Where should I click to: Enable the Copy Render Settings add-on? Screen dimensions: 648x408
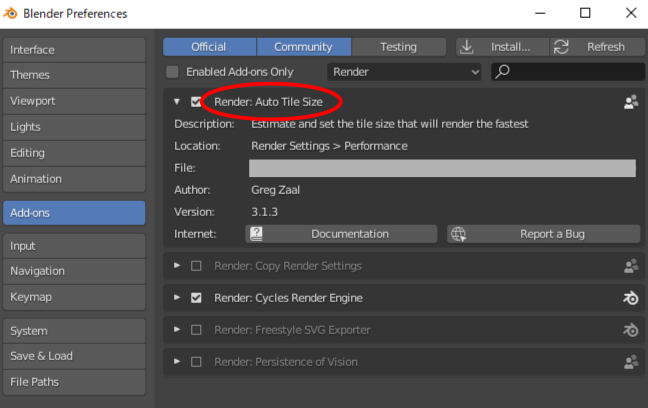(196, 266)
